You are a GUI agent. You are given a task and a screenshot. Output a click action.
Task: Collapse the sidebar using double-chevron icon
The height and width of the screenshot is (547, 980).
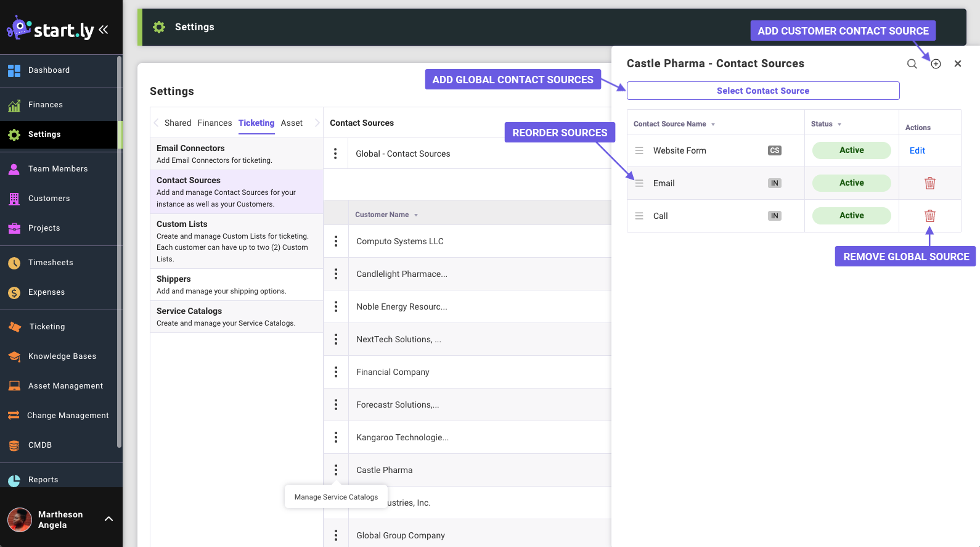coord(103,30)
